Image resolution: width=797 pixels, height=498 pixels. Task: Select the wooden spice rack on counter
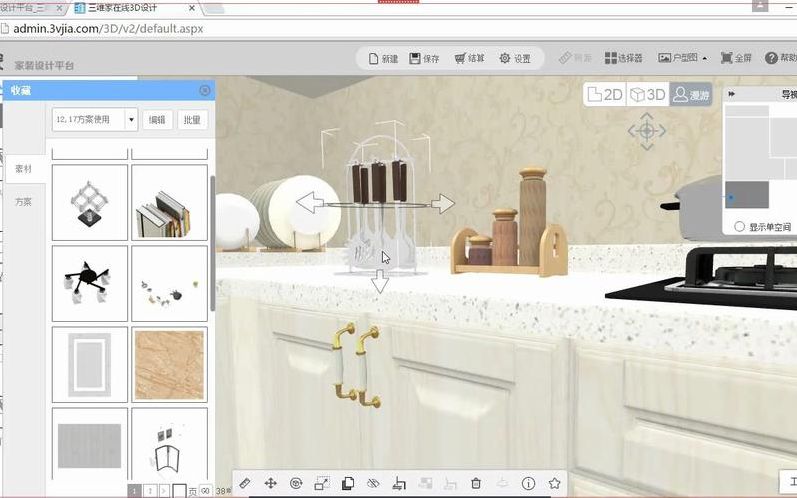pyautogui.click(x=510, y=223)
